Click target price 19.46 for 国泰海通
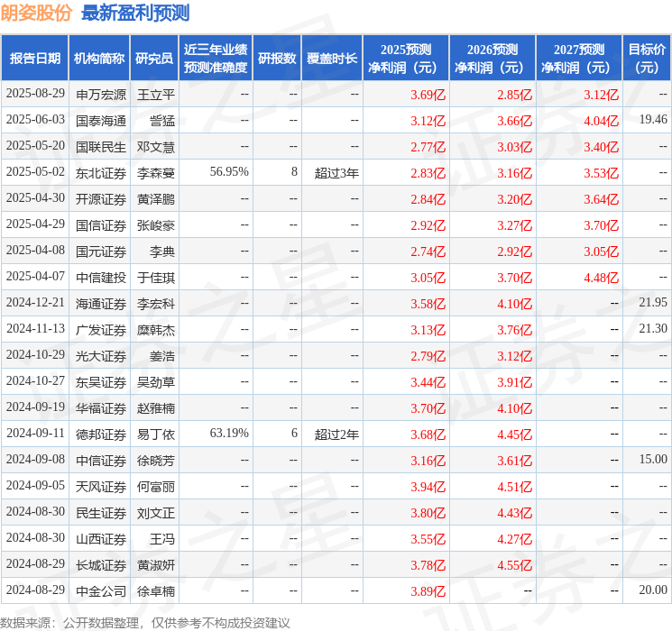Image resolution: width=672 pixels, height=631 pixels. (653, 120)
